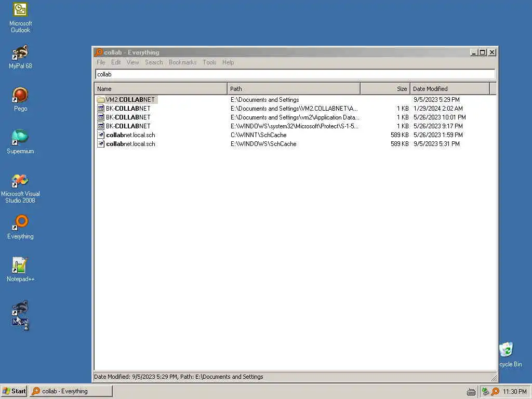The width and height of the screenshot is (532, 399).
Task: Click date 1/29/2024 2:02 AM
Action: click(438, 108)
